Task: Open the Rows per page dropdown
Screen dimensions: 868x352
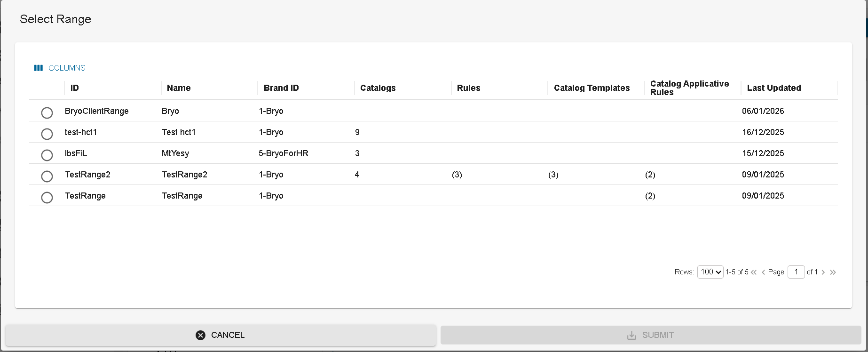Action: point(710,272)
